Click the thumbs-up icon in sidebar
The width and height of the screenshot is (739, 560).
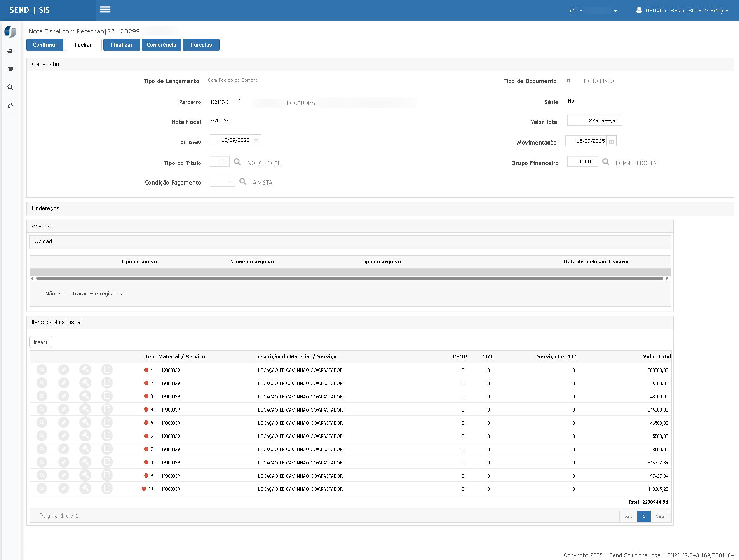coord(10,105)
